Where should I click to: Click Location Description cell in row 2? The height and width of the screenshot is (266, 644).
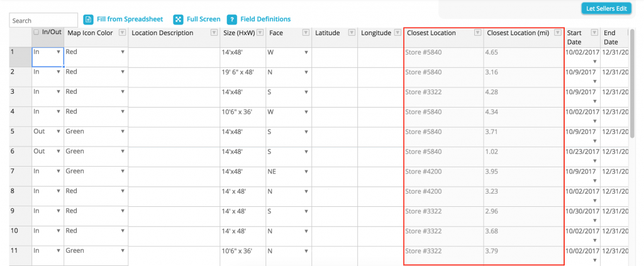(x=174, y=77)
